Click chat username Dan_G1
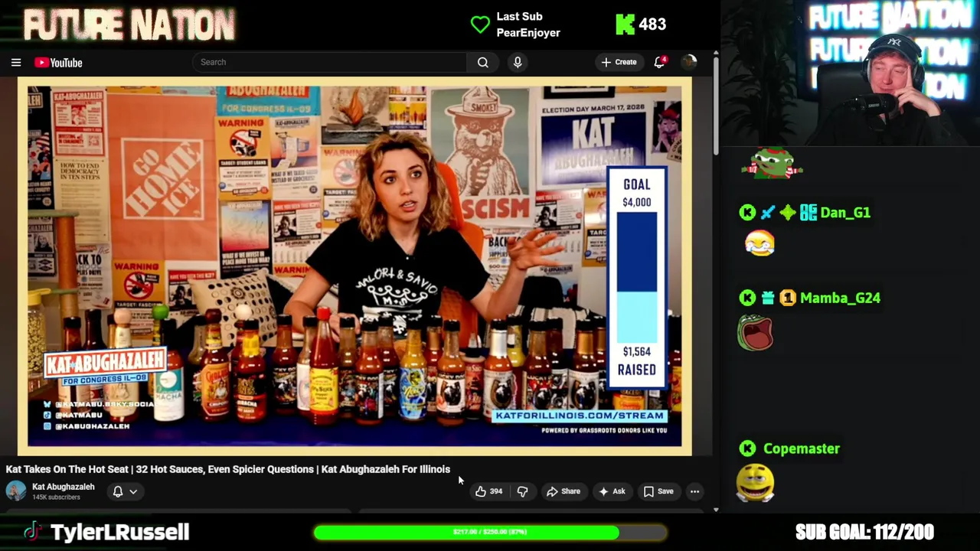980x551 pixels. 845,213
